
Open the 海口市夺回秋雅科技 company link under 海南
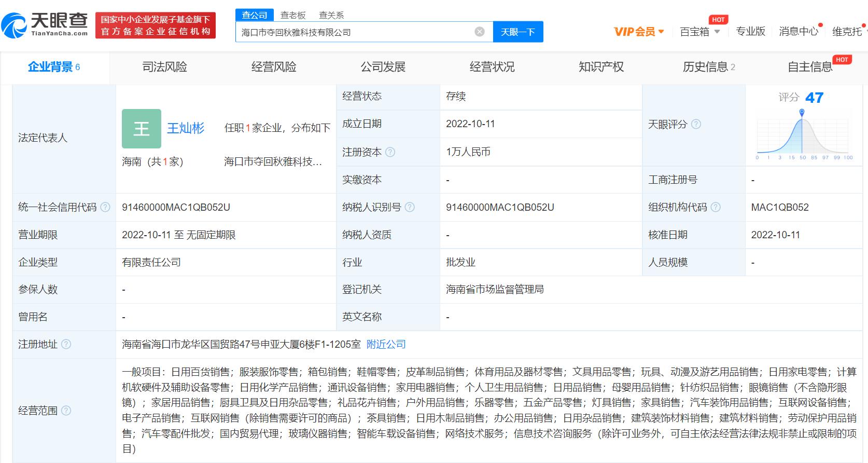273,162
